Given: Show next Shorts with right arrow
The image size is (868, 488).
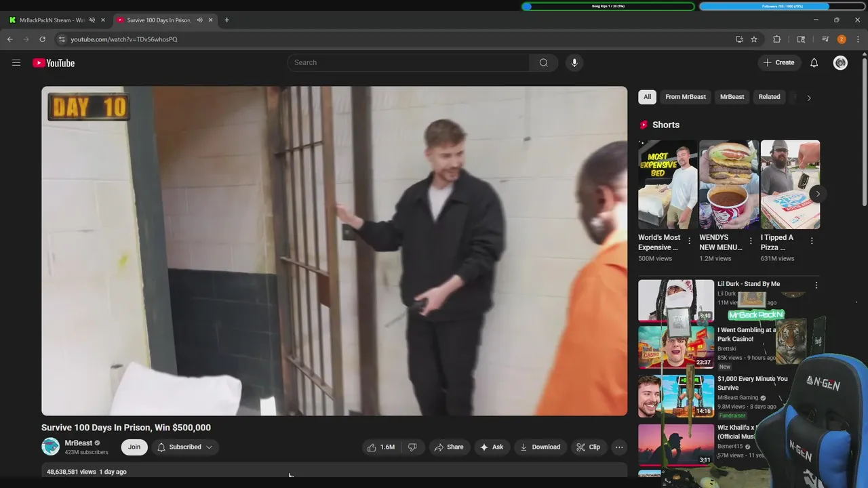Looking at the screenshot, I should (x=818, y=194).
